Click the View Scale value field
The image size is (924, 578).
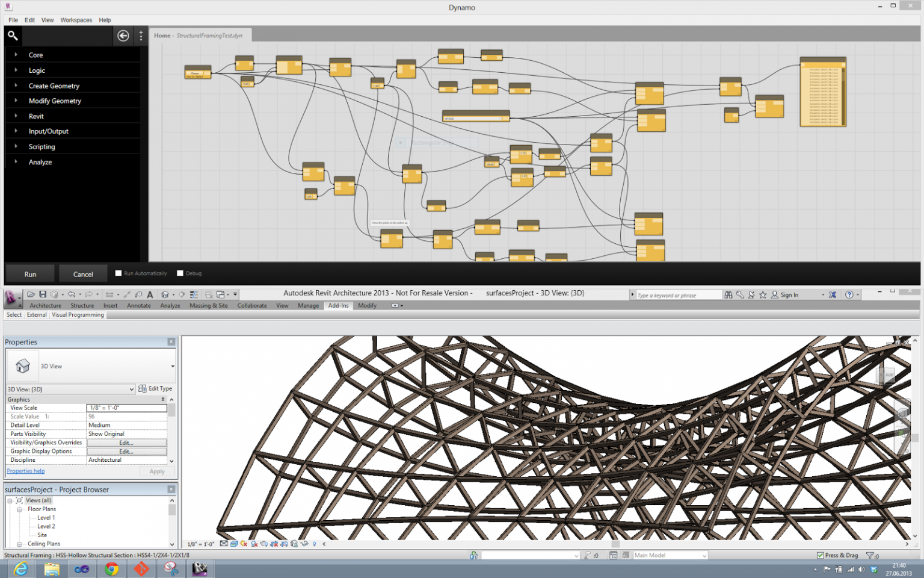click(126, 408)
